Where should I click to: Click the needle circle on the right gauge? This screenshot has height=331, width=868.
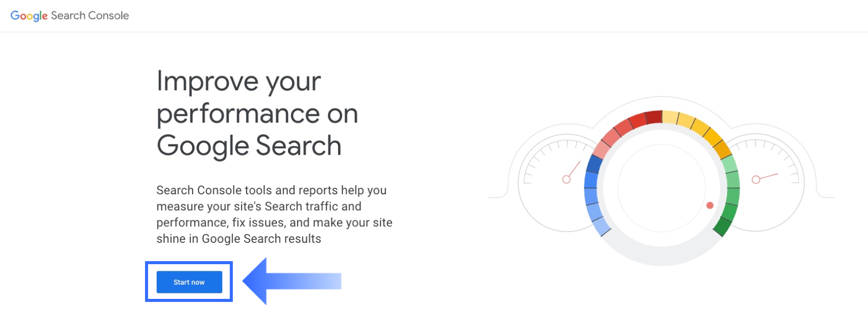(756, 180)
